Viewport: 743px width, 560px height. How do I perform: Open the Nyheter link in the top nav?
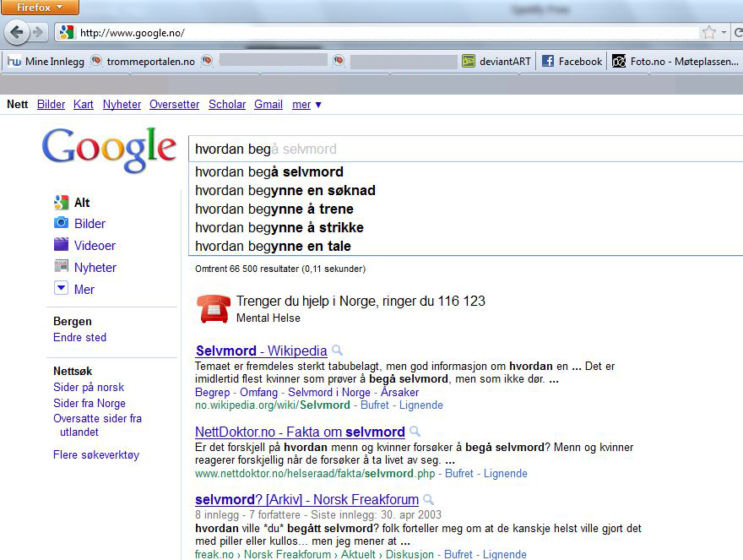pyautogui.click(x=122, y=105)
